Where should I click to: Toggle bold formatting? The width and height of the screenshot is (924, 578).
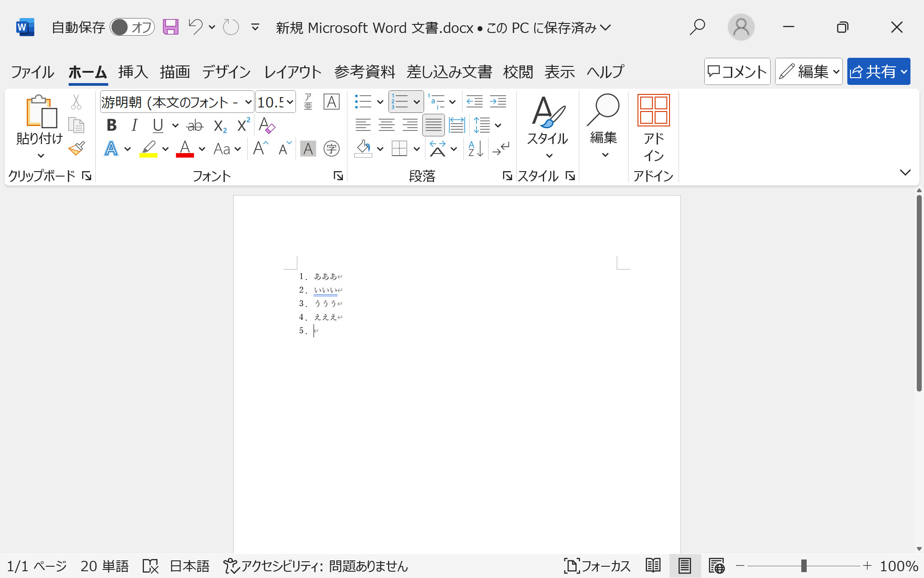111,125
